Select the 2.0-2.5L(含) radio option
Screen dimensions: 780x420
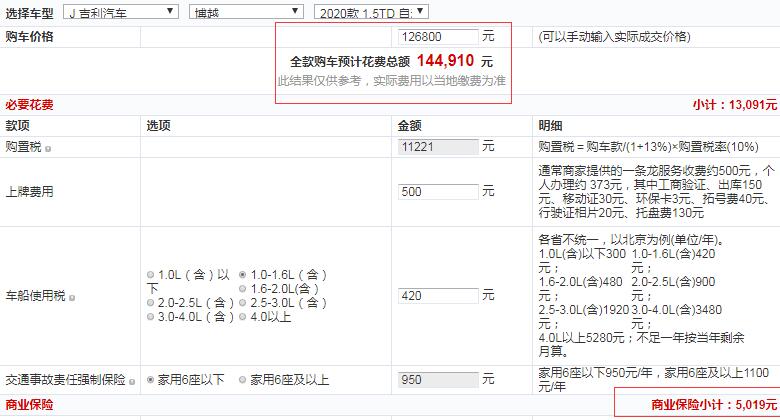click(x=151, y=303)
